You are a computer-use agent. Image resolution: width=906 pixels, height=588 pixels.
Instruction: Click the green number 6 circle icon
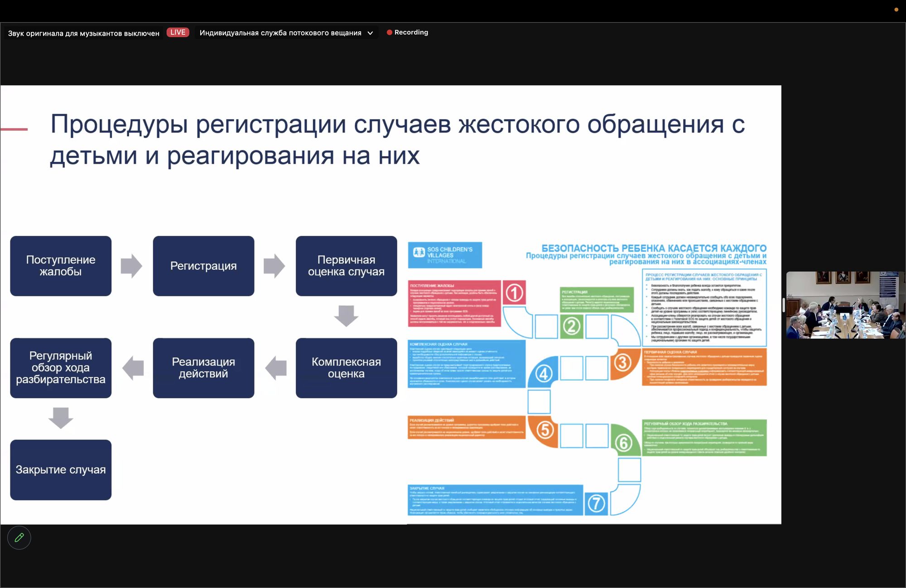pos(623,442)
